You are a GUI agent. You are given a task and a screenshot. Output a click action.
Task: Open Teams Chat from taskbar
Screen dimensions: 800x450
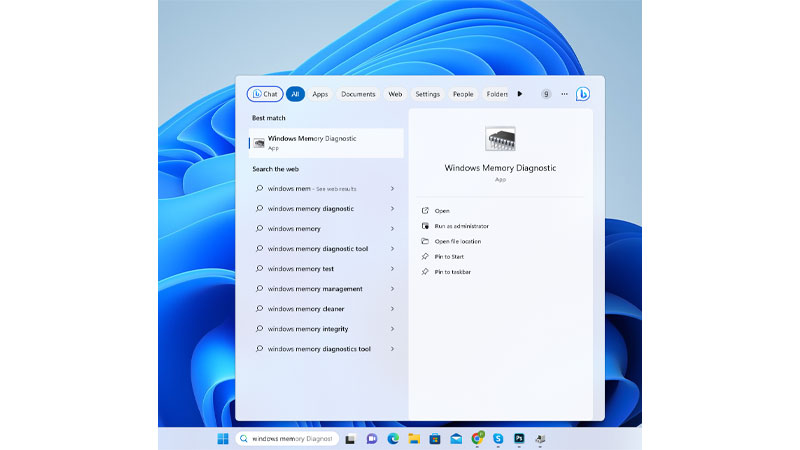(x=371, y=439)
